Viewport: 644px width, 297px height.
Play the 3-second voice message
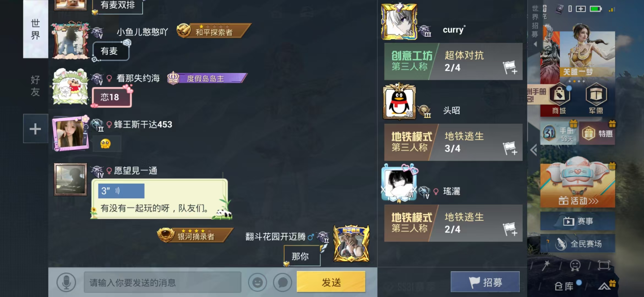pyautogui.click(x=121, y=191)
